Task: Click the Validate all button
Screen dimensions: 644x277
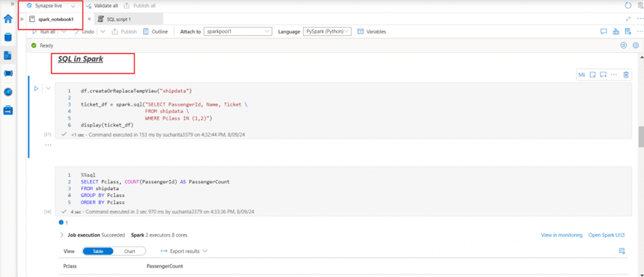Action: [101, 5]
